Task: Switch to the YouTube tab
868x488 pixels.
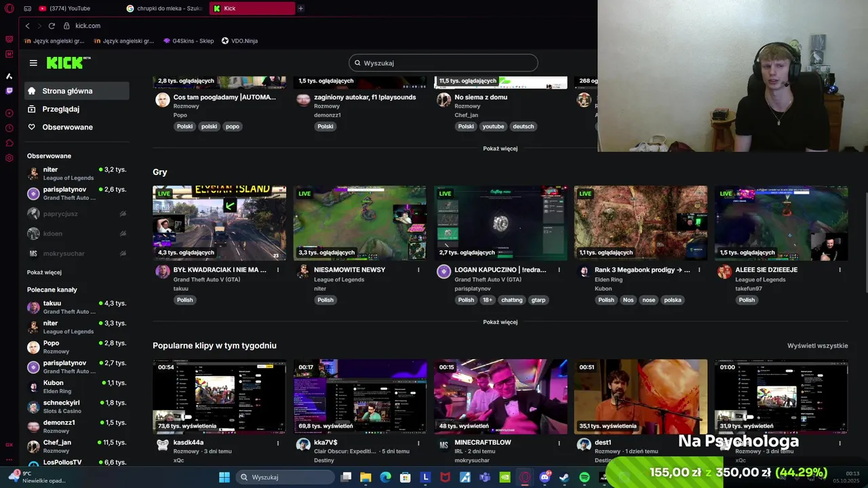Action: point(78,8)
